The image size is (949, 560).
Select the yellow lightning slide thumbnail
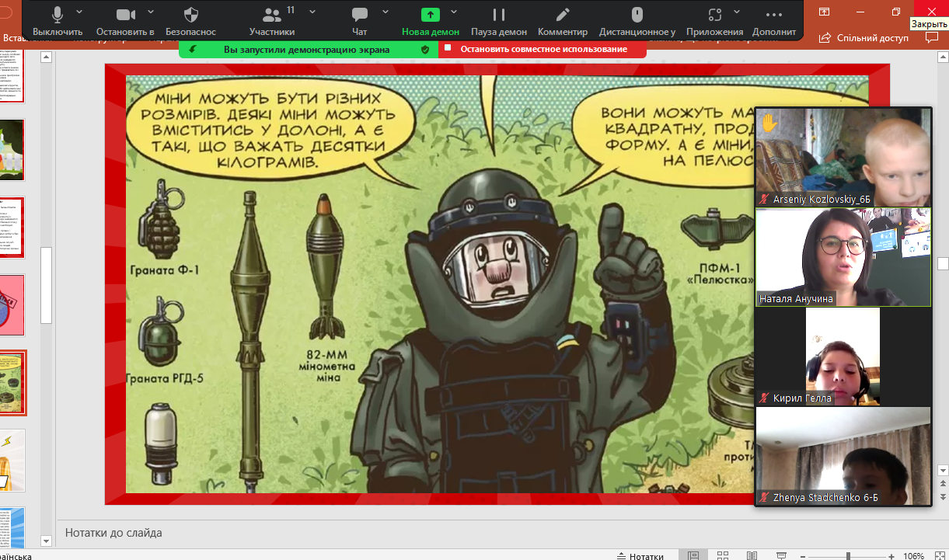point(12,460)
